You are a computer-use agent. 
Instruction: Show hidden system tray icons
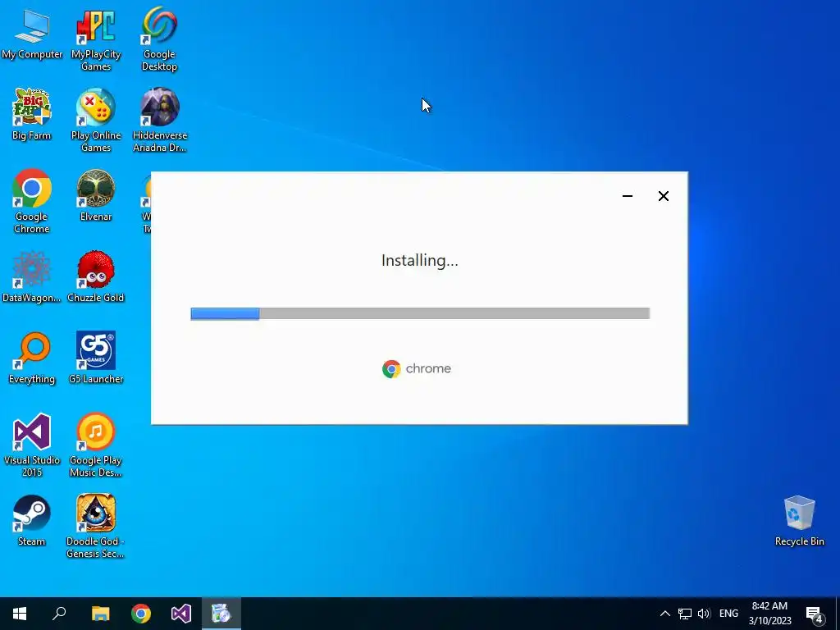(x=664, y=614)
